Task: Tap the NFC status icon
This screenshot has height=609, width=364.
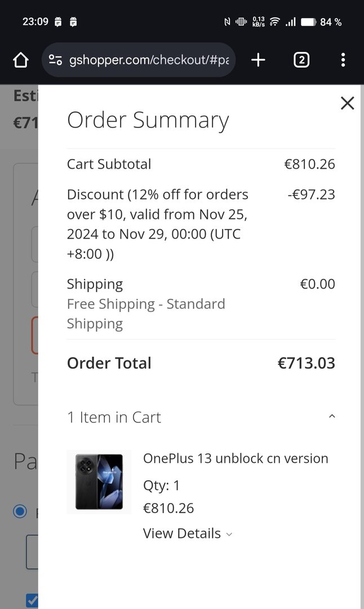Action: coord(227,22)
